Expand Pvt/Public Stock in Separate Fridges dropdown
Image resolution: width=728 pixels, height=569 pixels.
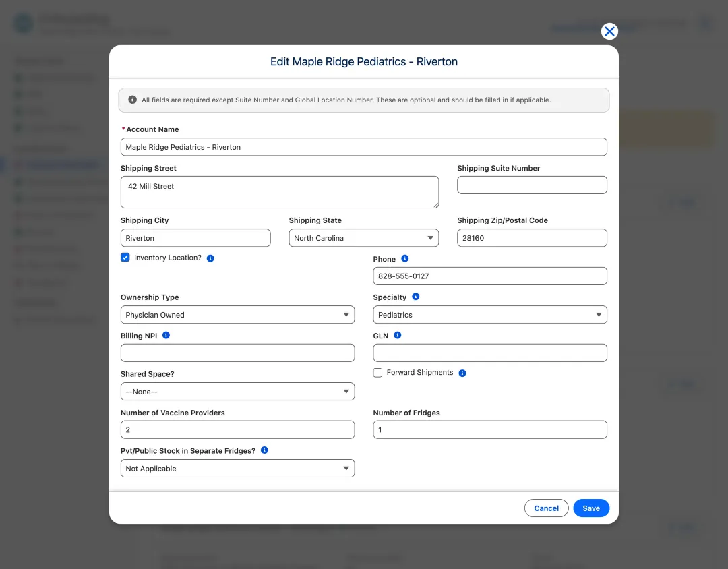237,468
